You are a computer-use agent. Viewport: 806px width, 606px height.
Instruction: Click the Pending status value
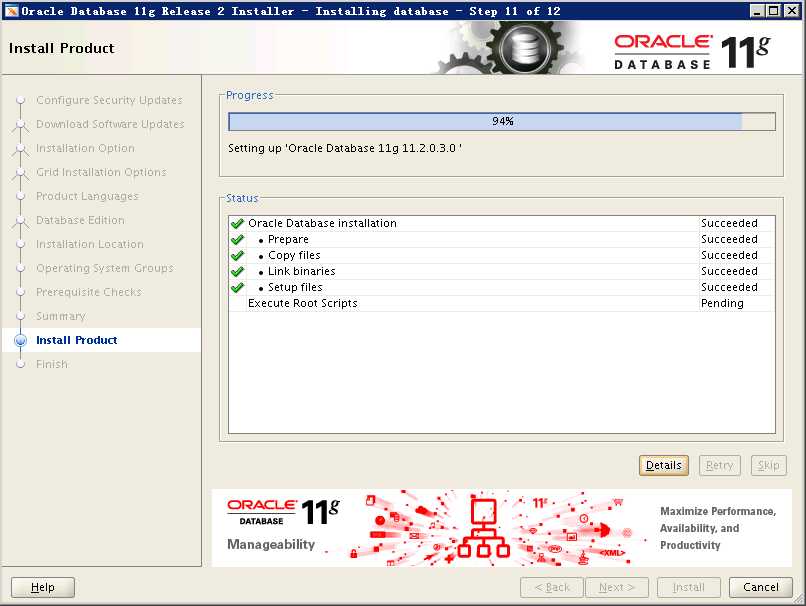pos(722,303)
